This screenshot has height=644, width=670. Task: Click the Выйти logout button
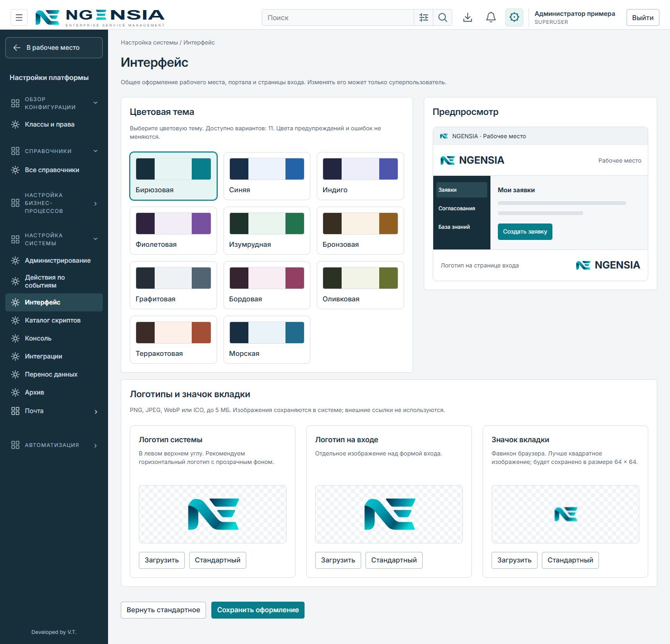643,17
